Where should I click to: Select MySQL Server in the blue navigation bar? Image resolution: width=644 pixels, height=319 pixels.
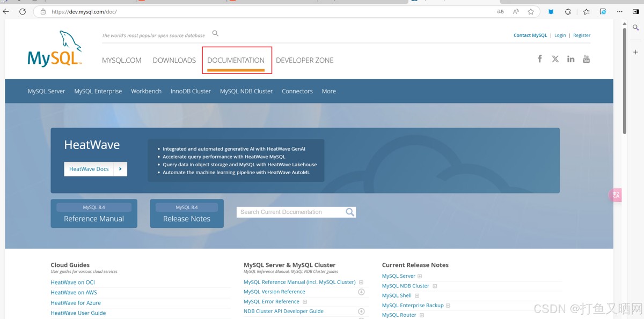click(x=46, y=91)
